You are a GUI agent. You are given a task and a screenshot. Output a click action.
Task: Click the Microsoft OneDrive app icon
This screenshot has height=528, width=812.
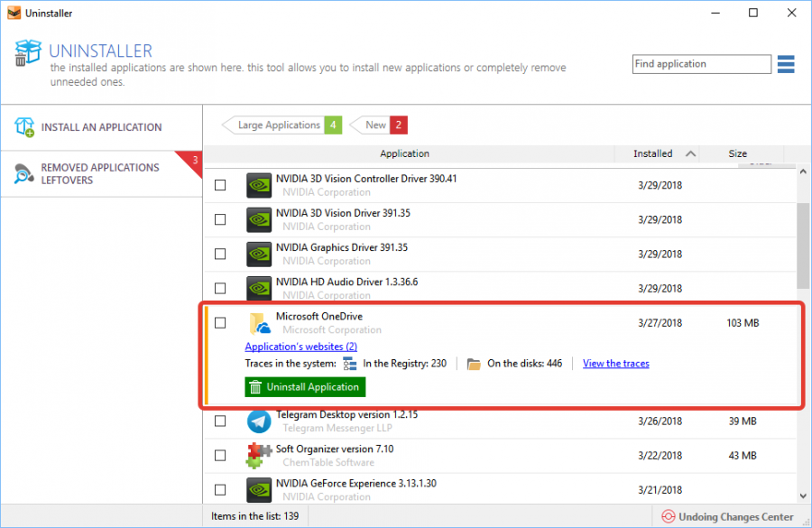(x=259, y=323)
